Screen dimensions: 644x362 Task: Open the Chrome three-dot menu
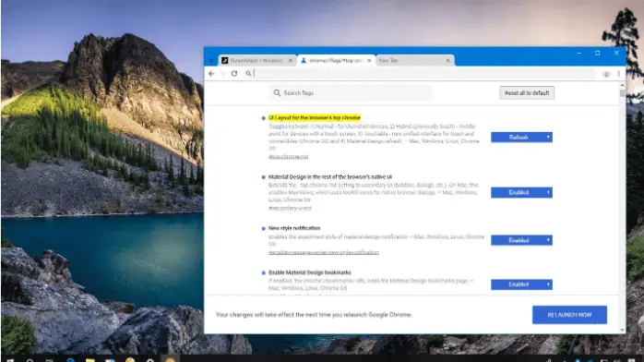click(x=618, y=74)
